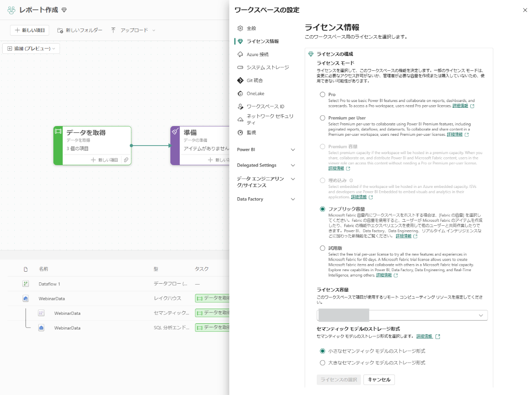Click the Git 統合 icon
The width and height of the screenshot is (532, 395).
[x=240, y=81]
